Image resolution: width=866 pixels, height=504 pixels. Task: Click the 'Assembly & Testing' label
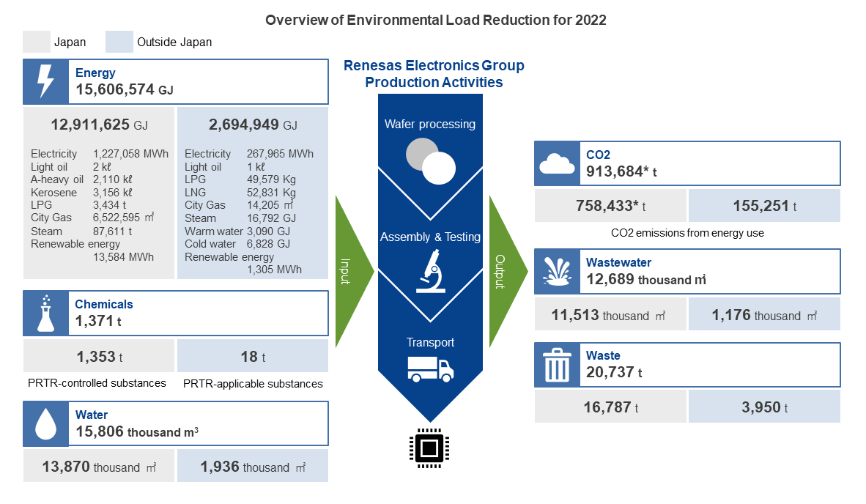(430, 237)
